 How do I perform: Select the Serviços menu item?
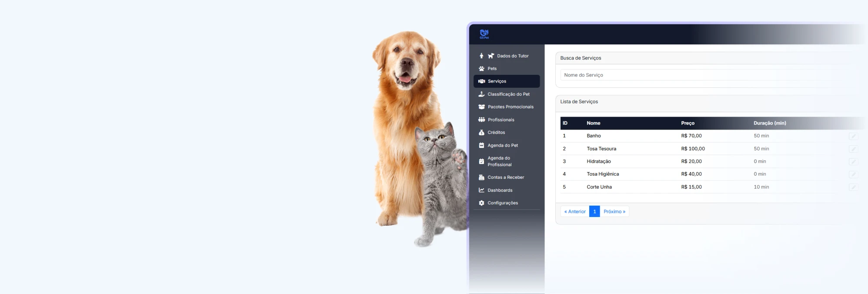[507, 81]
